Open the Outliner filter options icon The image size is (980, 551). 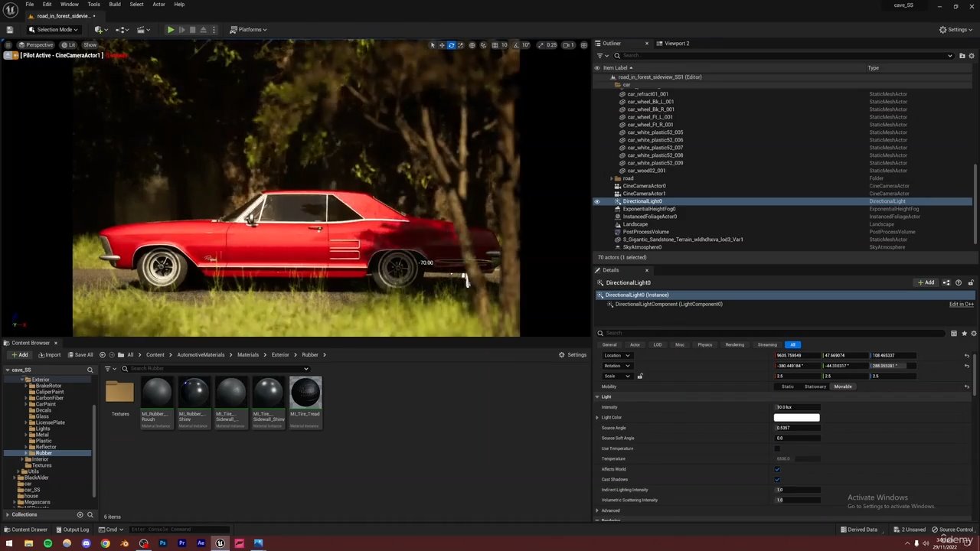pos(601,56)
